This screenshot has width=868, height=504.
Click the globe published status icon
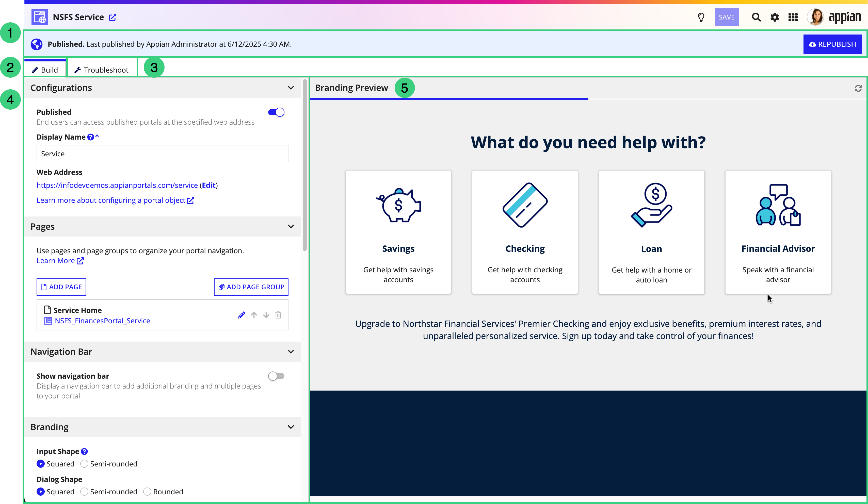click(x=37, y=44)
